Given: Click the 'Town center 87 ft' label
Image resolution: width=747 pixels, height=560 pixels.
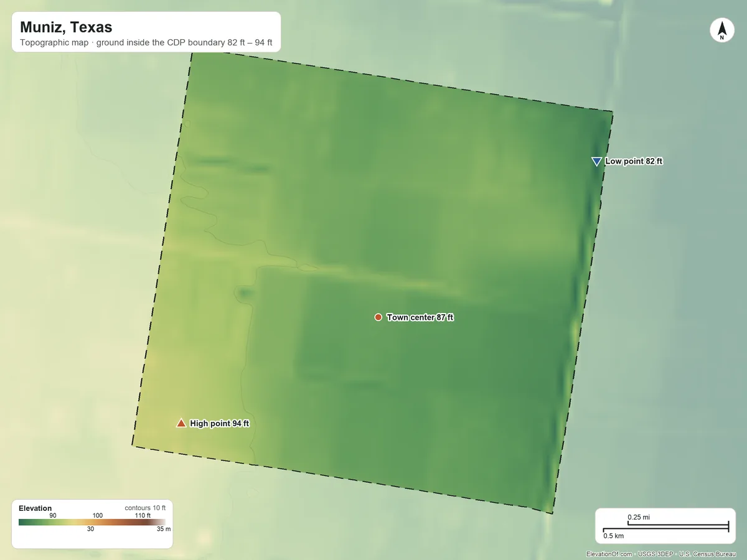Looking at the screenshot, I should pos(420,317).
